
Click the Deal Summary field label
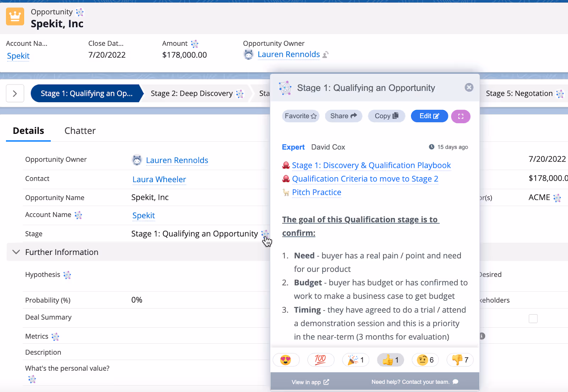[48, 317]
